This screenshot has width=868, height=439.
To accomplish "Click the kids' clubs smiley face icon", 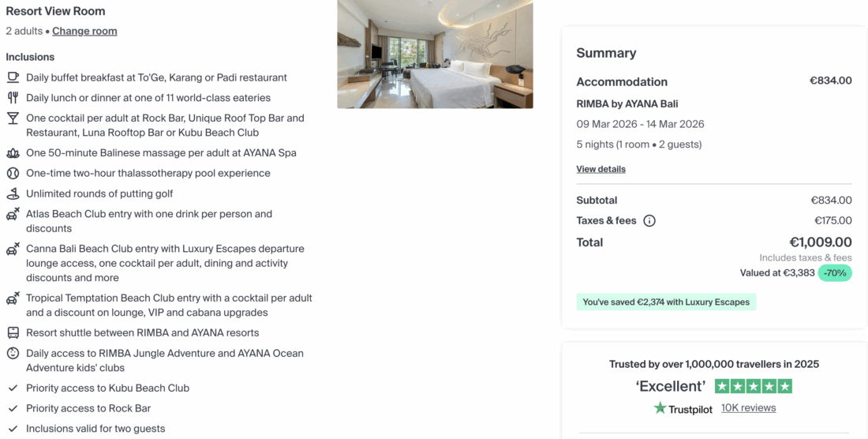I will (x=13, y=353).
